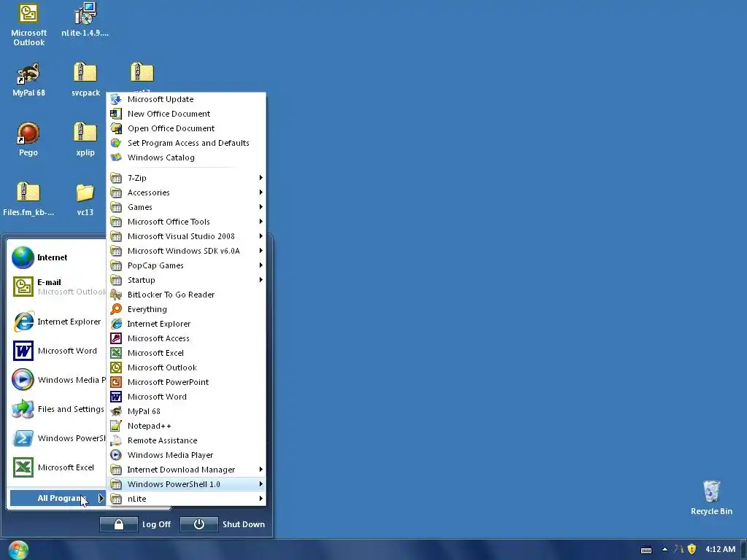Expand Microsoft Office Tools folder
Screen dimensions: 747x560
pos(186,222)
